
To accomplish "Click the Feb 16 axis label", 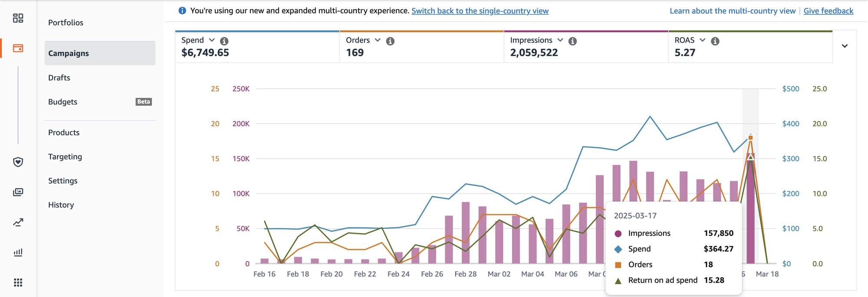I will click(264, 274).
